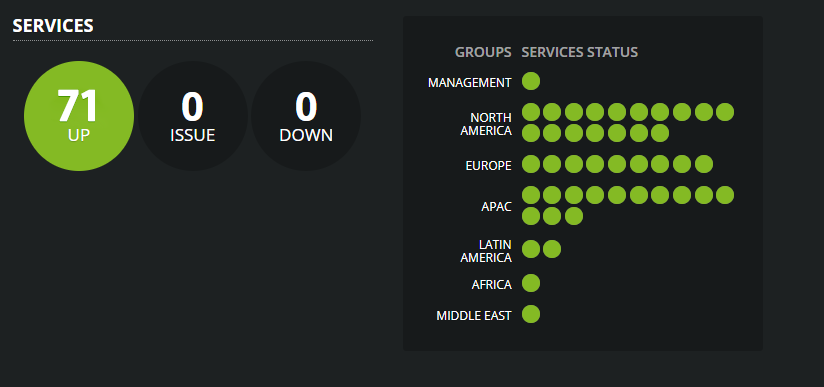This screenshot has width=824, height=387.
Task: Click the Middle East status dot
Action: (531, 314)
